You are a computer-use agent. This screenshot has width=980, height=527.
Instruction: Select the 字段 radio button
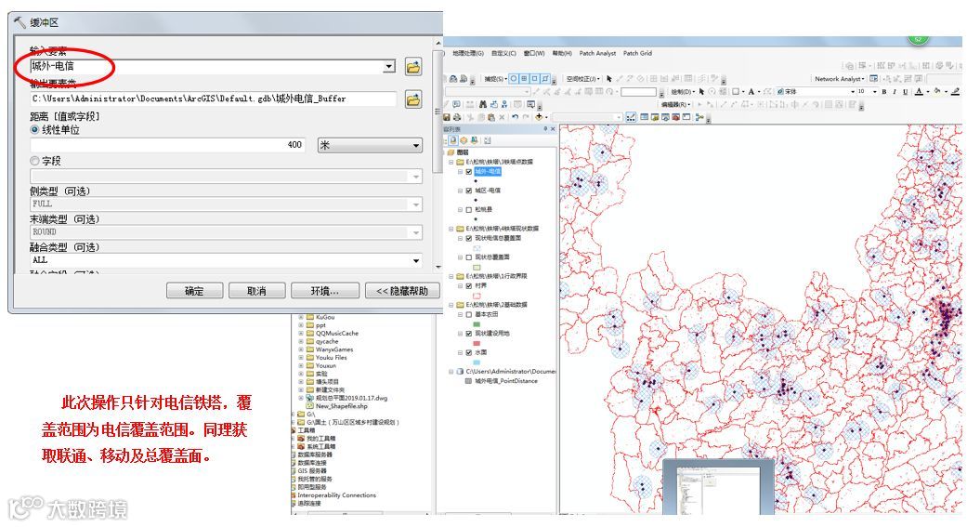34,161
